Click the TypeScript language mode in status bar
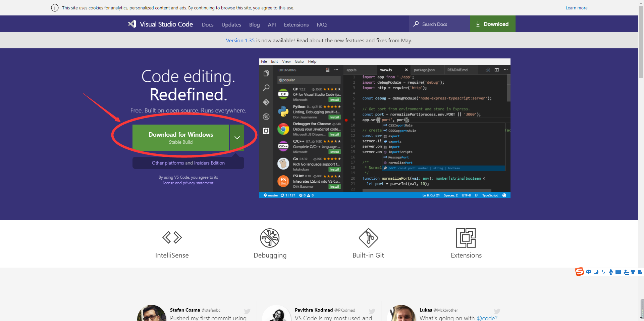Image resolution: width=644 pixels, height=321 pixels. click(x=490, y=195)
